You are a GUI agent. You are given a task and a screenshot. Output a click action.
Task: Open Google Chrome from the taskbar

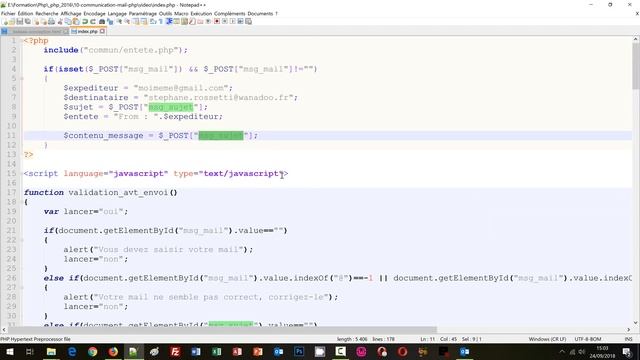click(x=92, y=351)
